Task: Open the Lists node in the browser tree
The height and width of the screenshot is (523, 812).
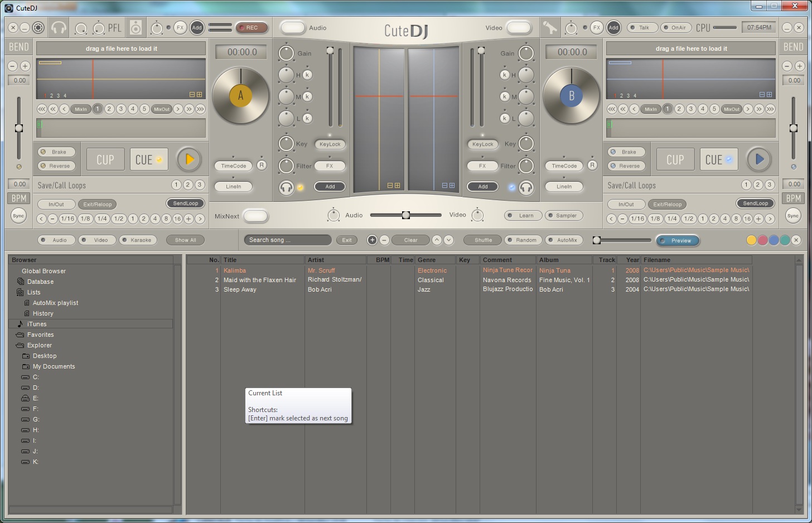Action: coord(34,292)
